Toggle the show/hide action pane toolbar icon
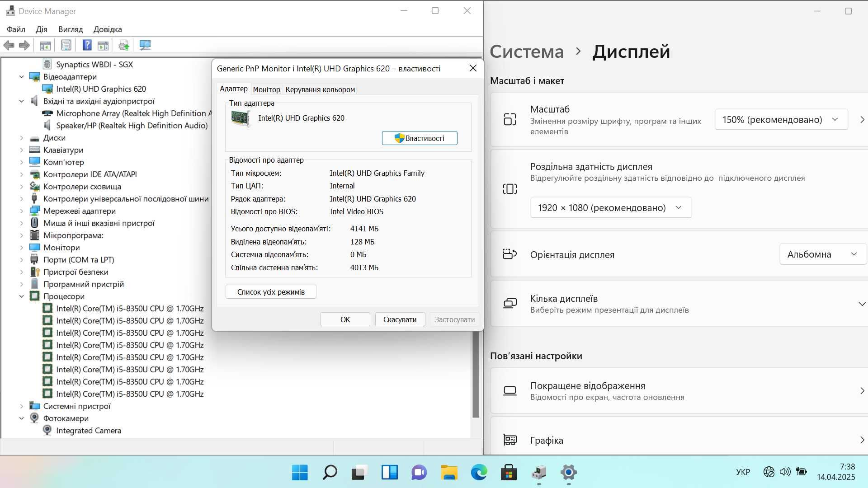The height and width of the screenshot is (488, 868). 103,45
